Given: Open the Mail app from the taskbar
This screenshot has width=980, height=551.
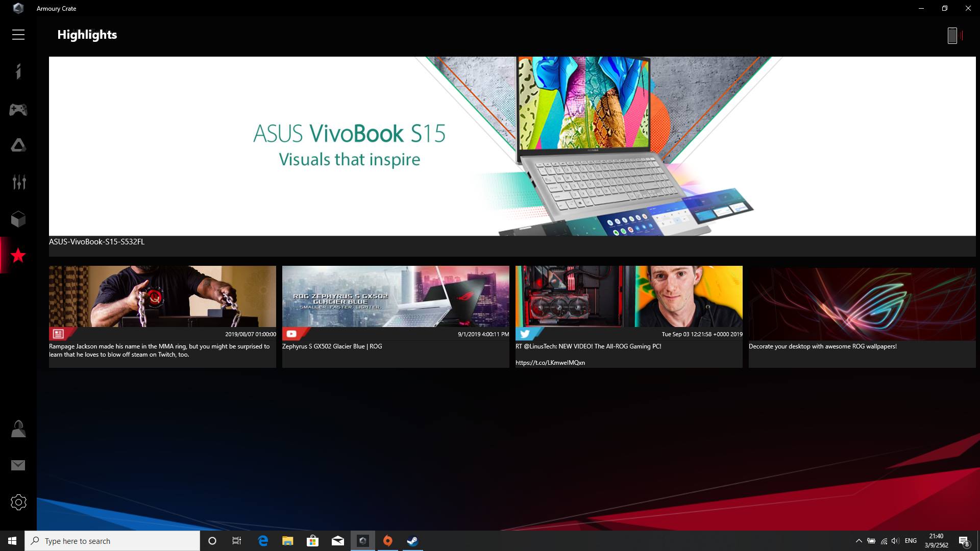Looking at the screenshot, I should click(x=337, y=541).
